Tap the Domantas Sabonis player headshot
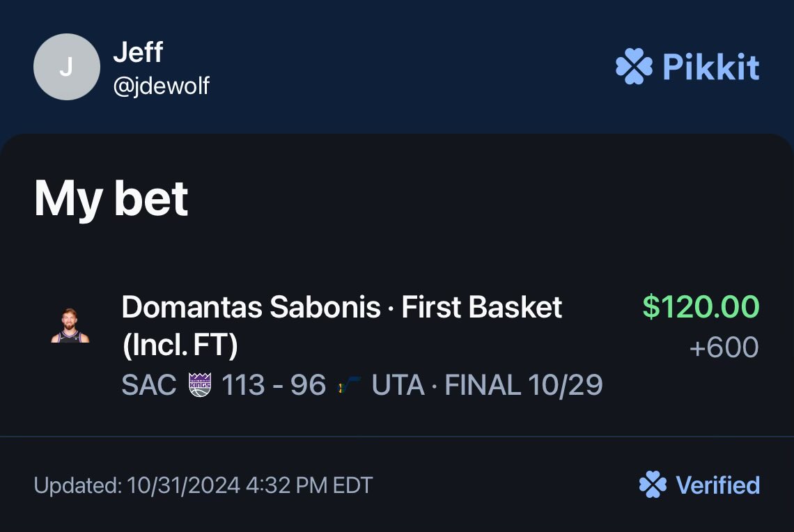This screenshot has width=794, height=532. point(70,325)
